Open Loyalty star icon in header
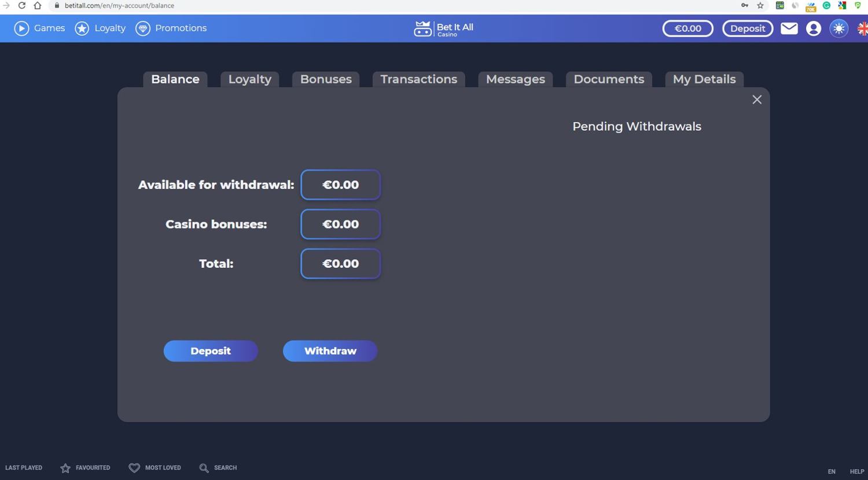Image resolution: width=868 pixels, height=480 pixels. click(82, 28)
